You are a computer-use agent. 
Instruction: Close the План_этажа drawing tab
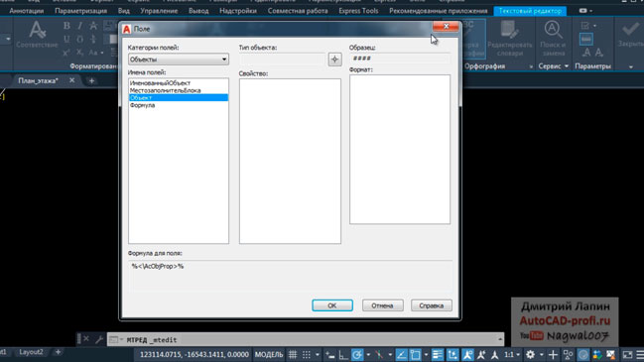tap(71, 80)
